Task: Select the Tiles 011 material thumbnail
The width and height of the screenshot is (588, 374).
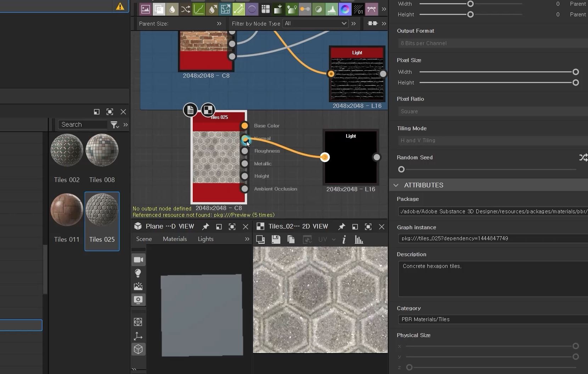Action: pyautogui.click(x=67, y=210)
